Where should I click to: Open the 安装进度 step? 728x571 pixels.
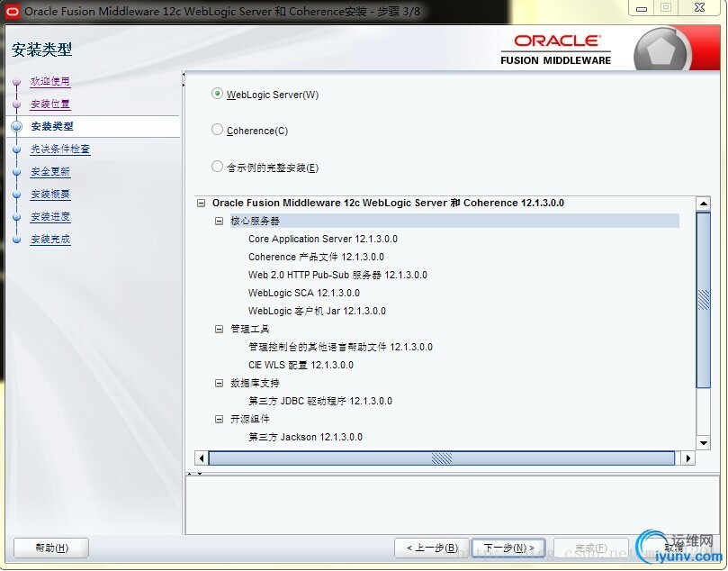coord(50,217)
